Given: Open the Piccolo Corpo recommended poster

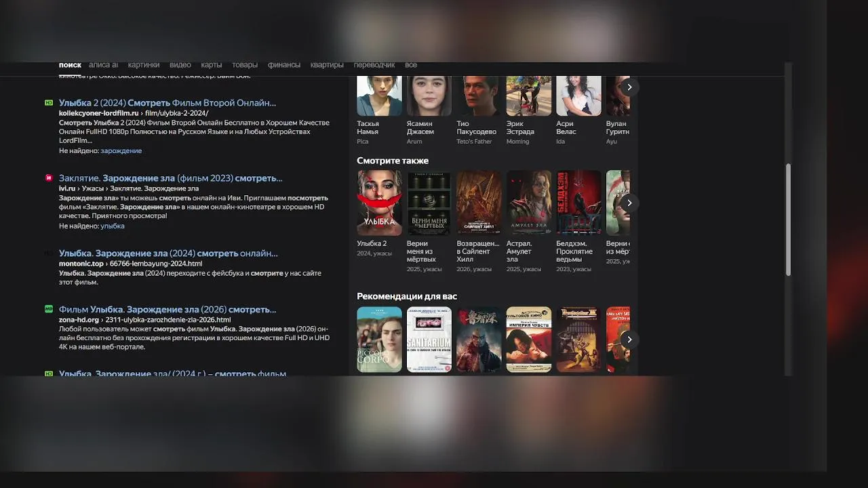Looking at the screenshot, I should [380, 340].
